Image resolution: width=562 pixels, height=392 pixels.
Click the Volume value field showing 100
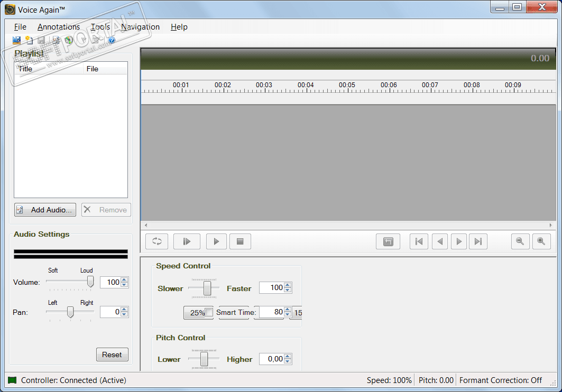pos(110,282)
